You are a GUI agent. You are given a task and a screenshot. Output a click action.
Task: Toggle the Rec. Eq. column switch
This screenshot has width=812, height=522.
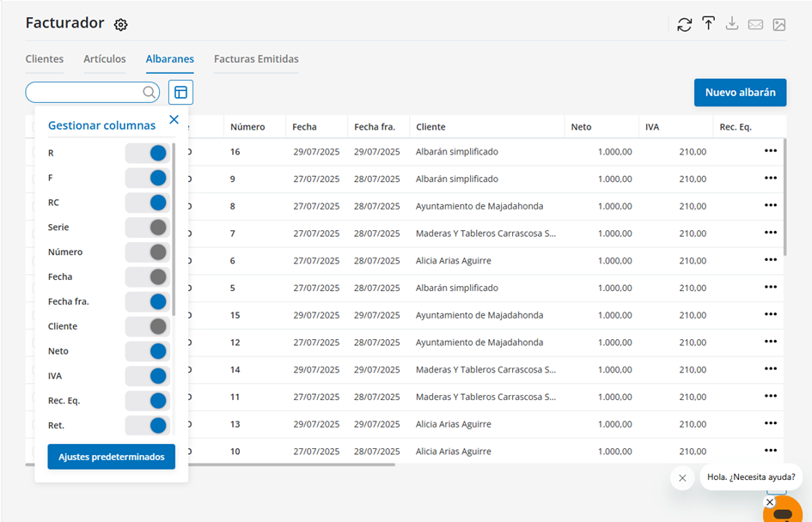pos(148,401)
